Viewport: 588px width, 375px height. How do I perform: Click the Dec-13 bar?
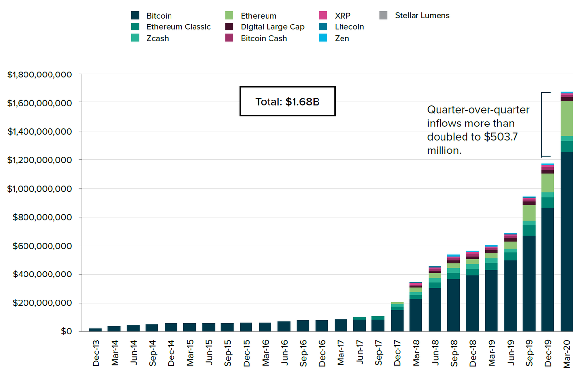[96, 330]
